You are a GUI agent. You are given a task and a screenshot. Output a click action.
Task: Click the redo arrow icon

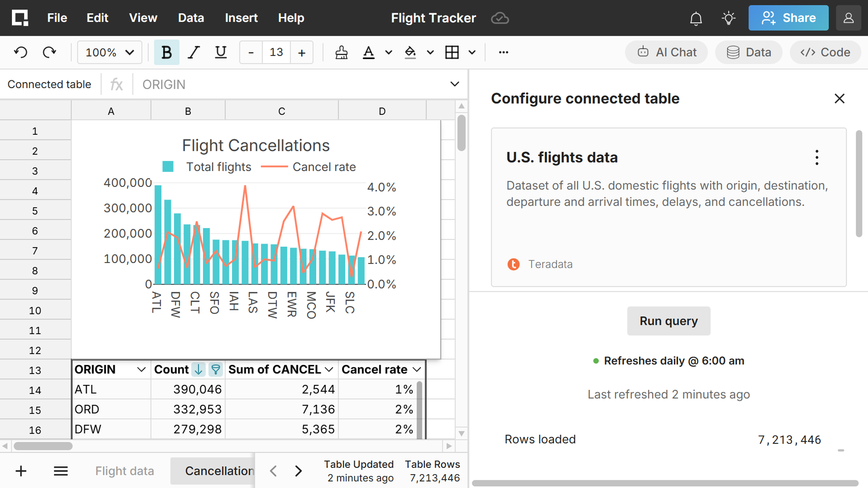[x=49, y=52]
